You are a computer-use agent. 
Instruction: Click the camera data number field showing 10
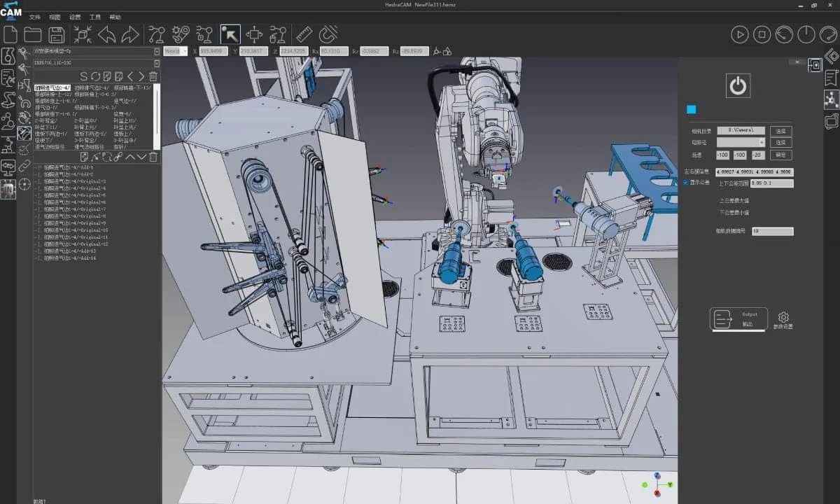(773, 231)
